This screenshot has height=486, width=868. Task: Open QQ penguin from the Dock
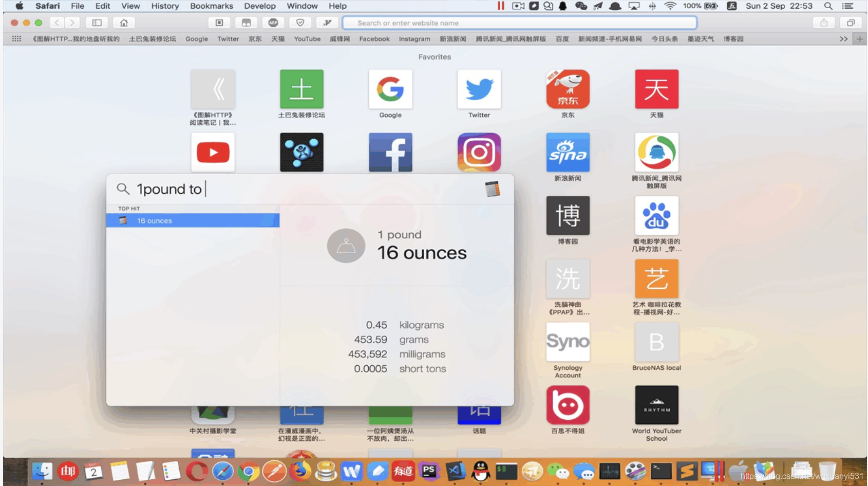click(481, 471)
